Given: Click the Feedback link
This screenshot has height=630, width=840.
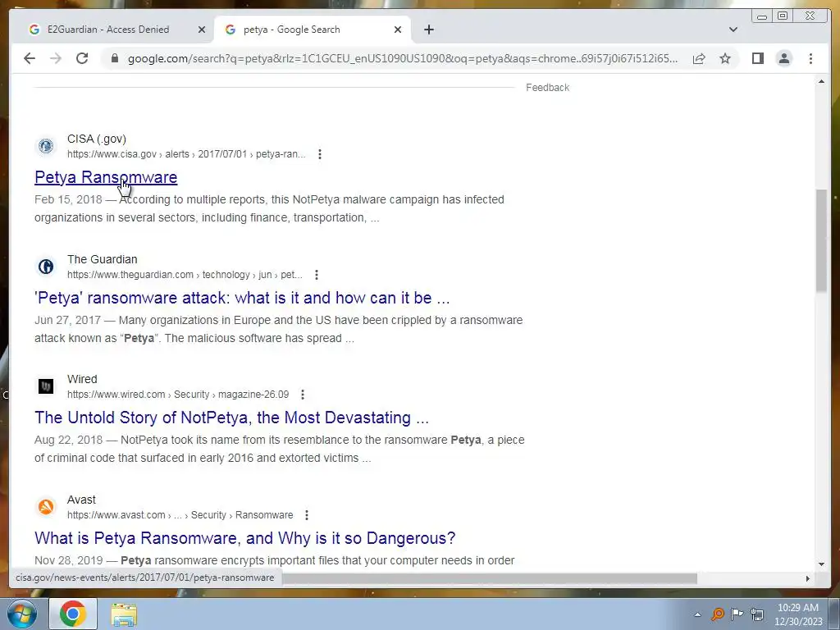Looking at the screenshot, I should click(x=547, y=88).
